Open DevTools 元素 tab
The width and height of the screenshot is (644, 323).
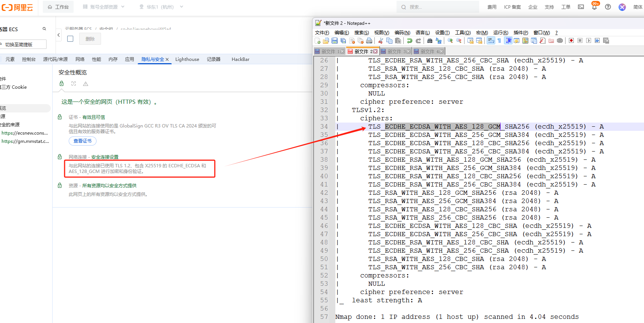pyautogui.click(x=10, y=59)
